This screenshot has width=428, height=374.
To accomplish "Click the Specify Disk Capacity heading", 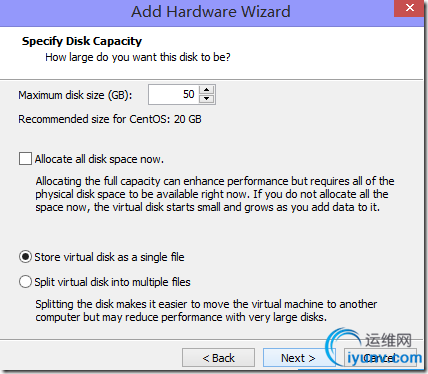I will 82,41.
